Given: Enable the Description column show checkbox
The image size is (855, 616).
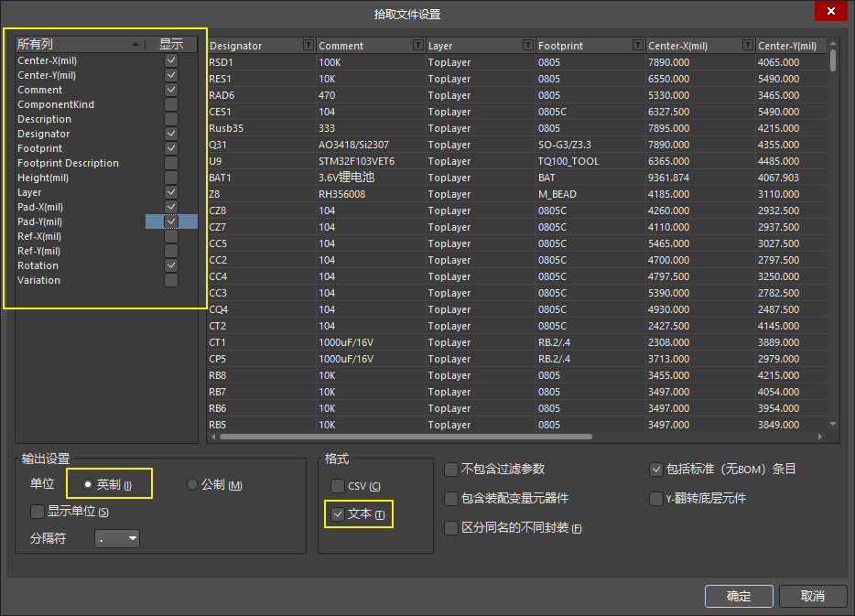Looking at the screenshot, I should (x=171, y=119).
